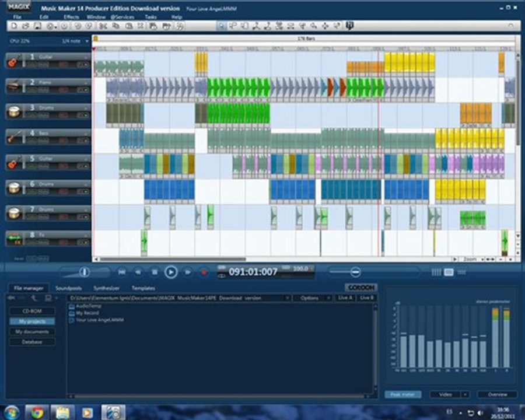Click the Stop button in transport

click(155, 272)
